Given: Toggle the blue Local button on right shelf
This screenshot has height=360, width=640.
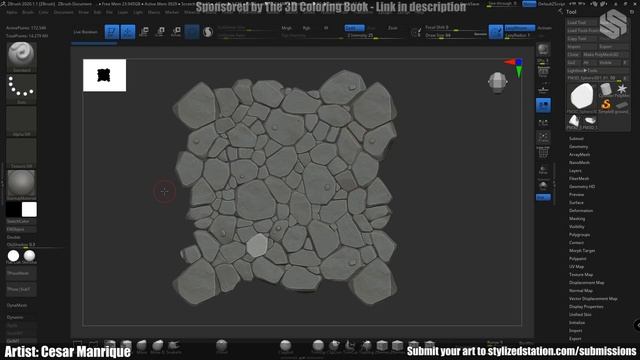Looking at the screenshot, I should (x=543, y=105).
